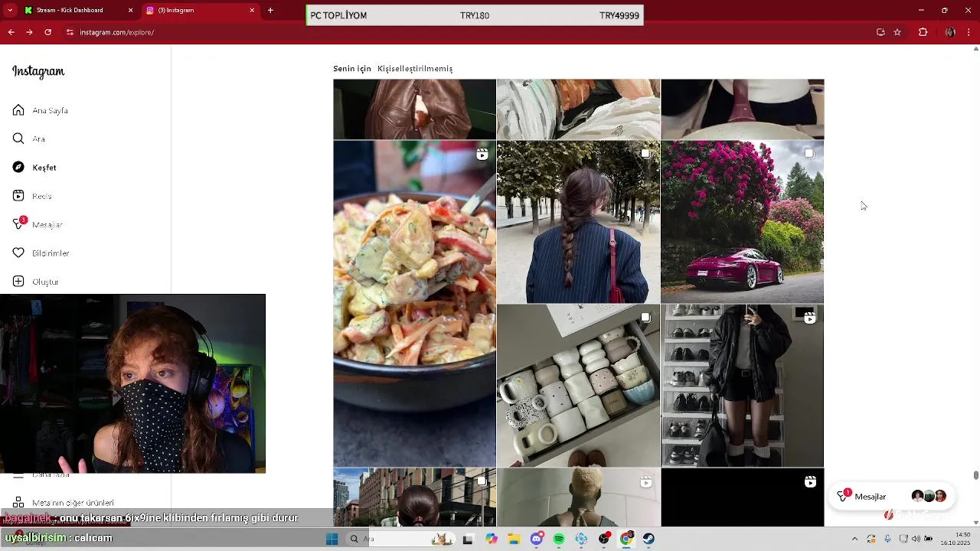Open the ceramic mugs post thumbnail

click(578, 386)
